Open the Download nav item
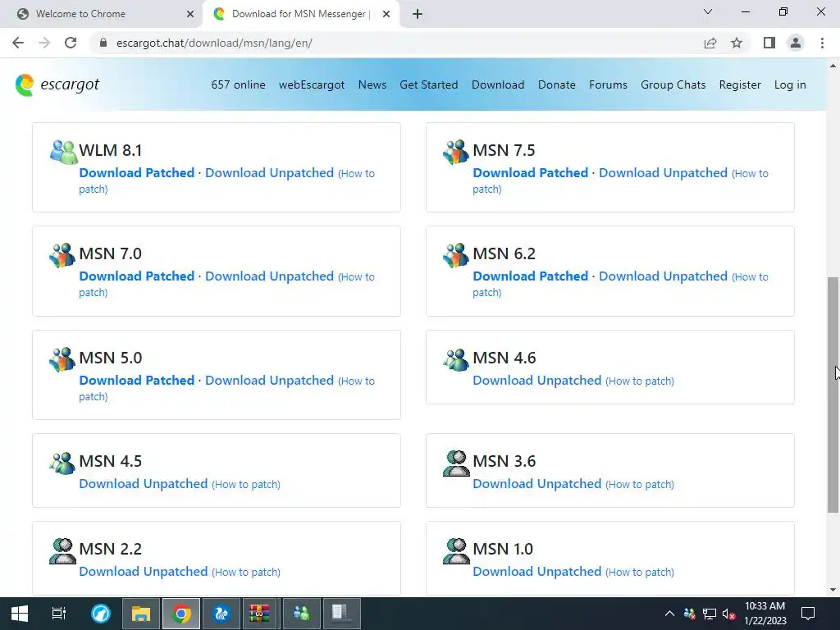840x630 pixels. coord(498,84)
